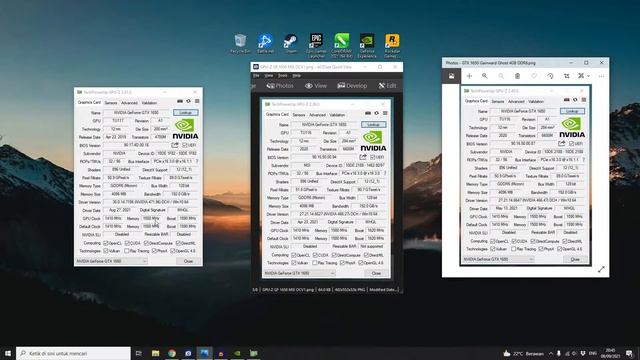This screenshot has width=640, height=360.
Task: Click Lookup button in left GPU-Z window
Action: (185, 112)
